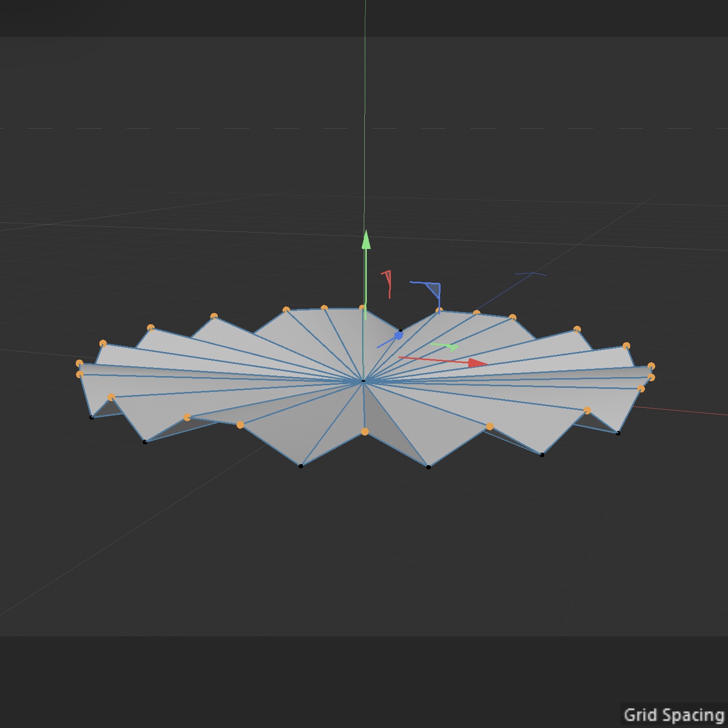Select the second black vertex from the right
728x728 pixels.
tap(542, 454)
